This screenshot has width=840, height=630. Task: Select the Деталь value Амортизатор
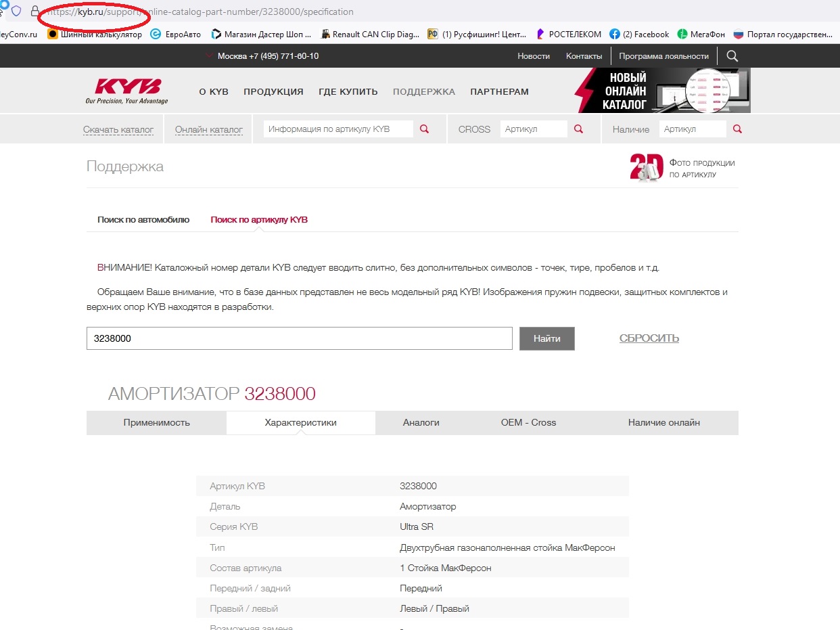pyautogui.click(x=428, y=506)
